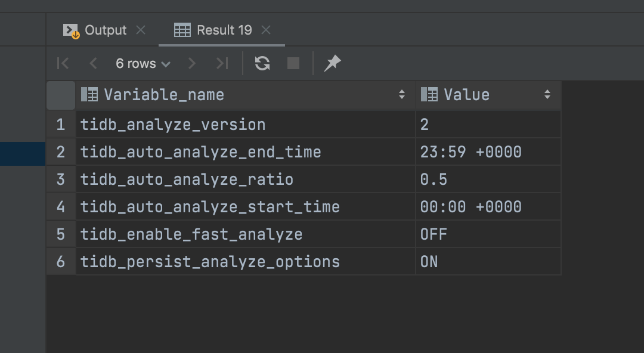Image resolution: width=644 pixels, height=353 pixels.
Task: Click the Value column header
Action: pyautogui.click(x=466, y=94)
